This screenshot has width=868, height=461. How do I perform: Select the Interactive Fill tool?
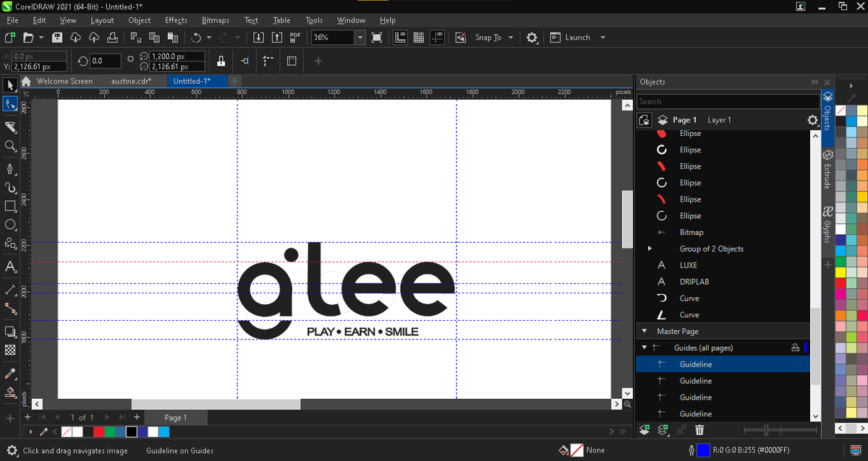10,392
